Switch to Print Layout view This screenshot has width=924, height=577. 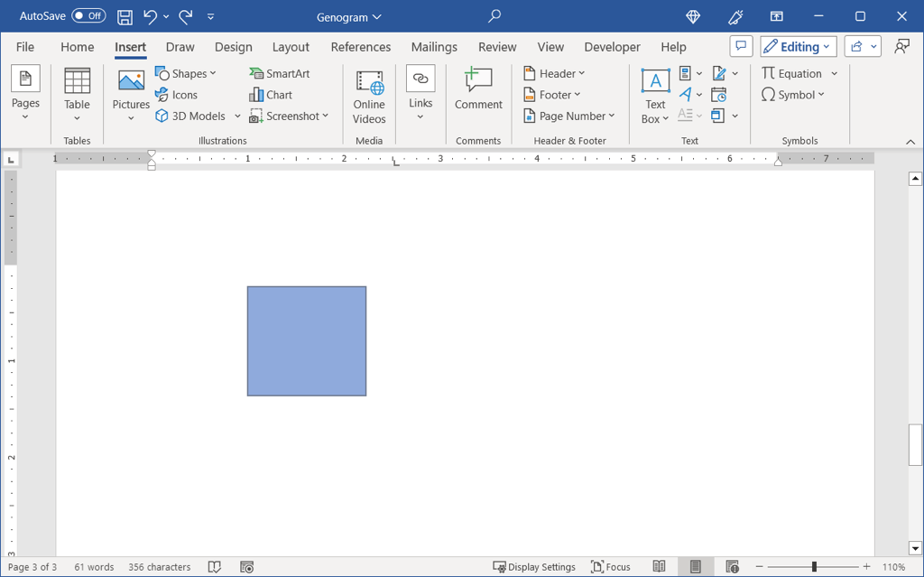[696, 567]
